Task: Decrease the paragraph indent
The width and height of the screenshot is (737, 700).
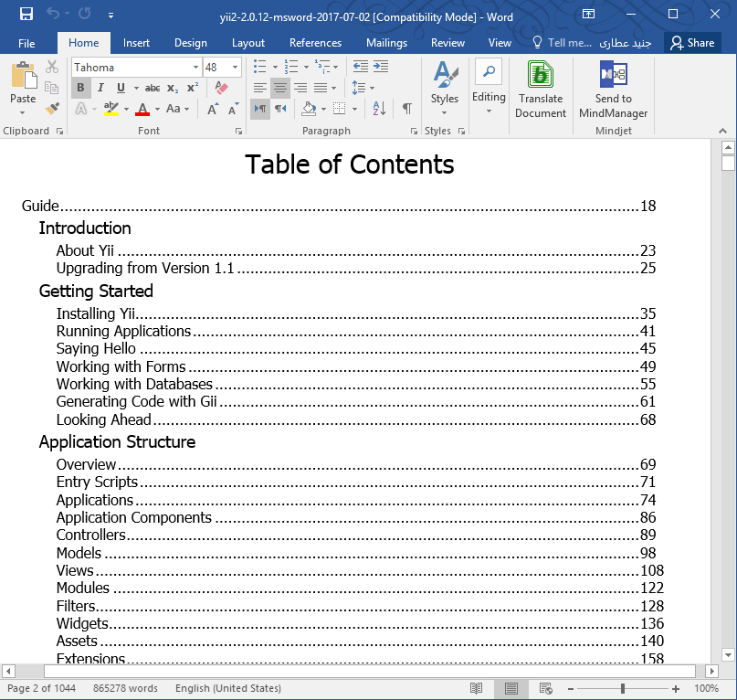Action: pos(361,67)
